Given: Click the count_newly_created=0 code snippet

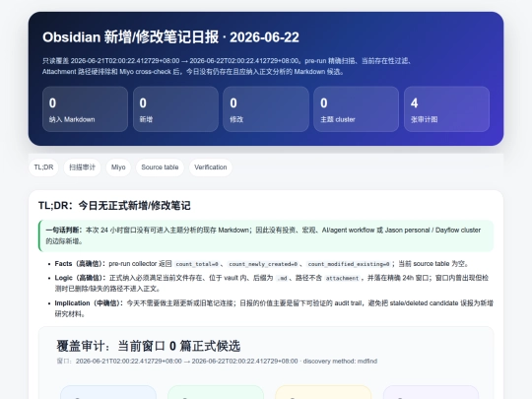Looking at the screenshot, I should pyautogui.click(x=263, y=264).
